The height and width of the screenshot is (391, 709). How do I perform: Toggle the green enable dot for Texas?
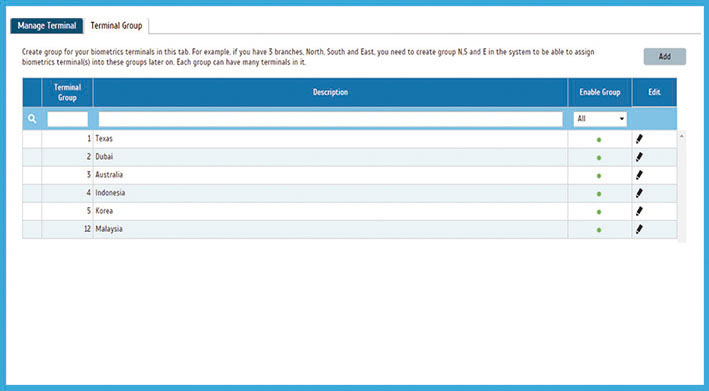599,140
